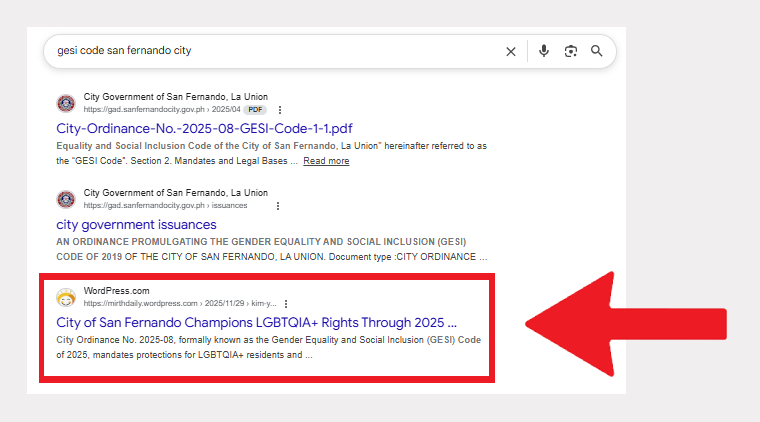Click the city seal favicon of the PDF result
Image resolution: width=760 pixels, height=422 pixels.
tap(66, 103)
